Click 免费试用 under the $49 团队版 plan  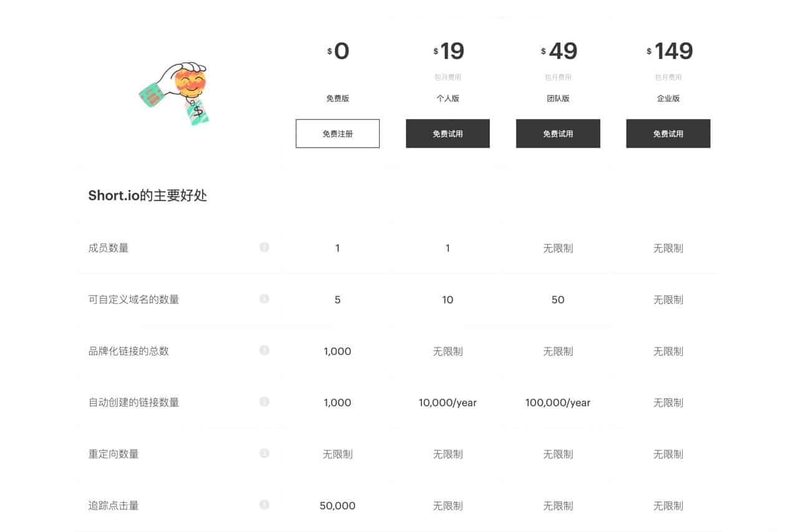pos(558,133)
